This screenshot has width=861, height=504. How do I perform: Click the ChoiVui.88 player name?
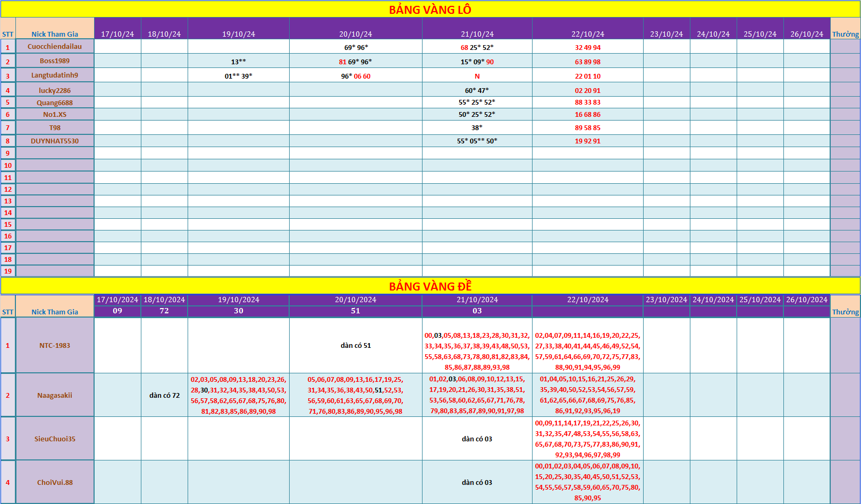coord(55,483)
